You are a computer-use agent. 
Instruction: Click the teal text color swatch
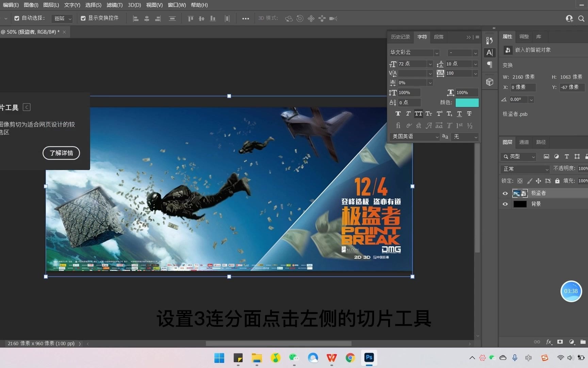point(467,103)
